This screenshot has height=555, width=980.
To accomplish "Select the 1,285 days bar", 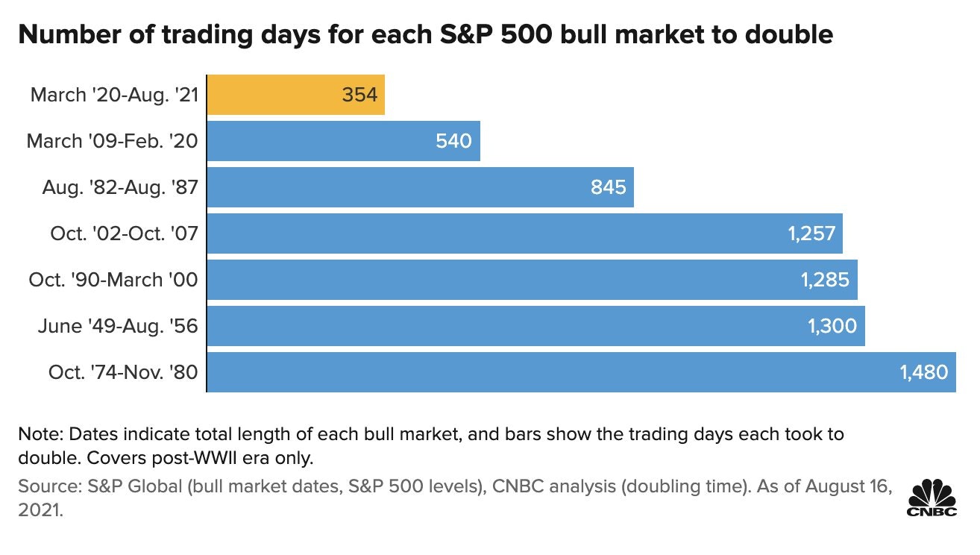I will 533,280.
